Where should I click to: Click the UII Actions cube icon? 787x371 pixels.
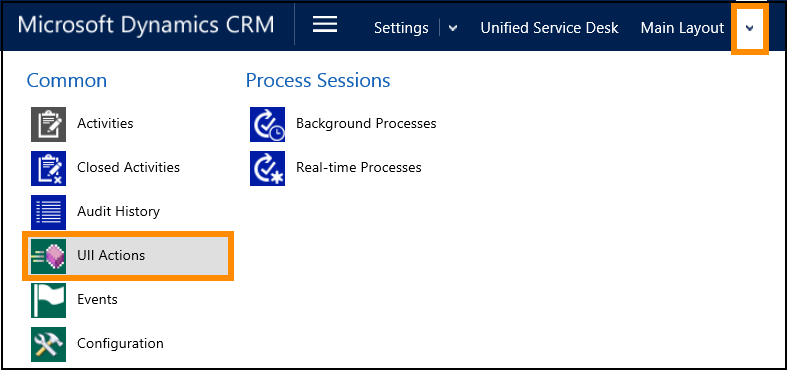pyautogui.click(x=48, y=256)
